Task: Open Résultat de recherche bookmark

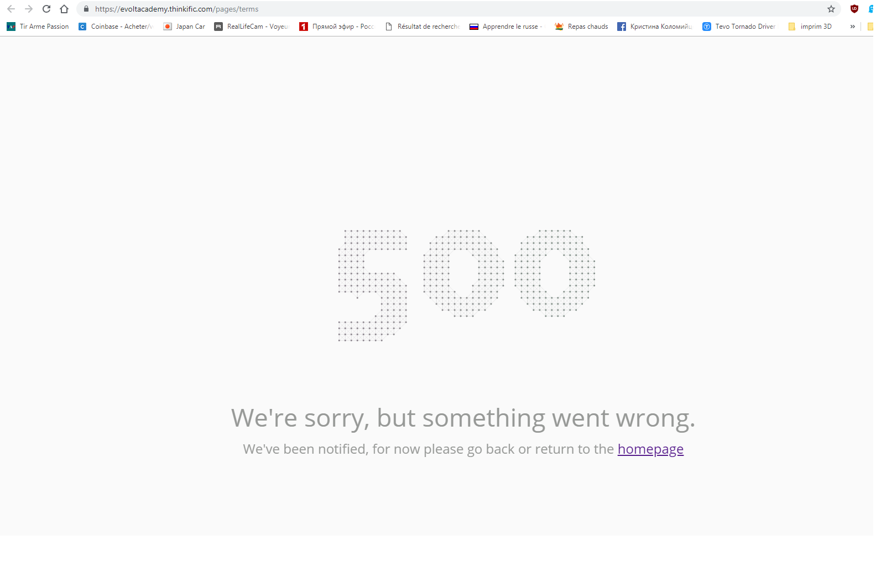Action: pos(422,27)
